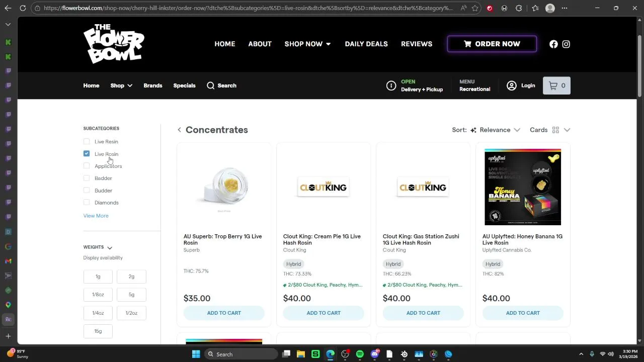Open the ABOUT page
The width and height of the screenshot is (644, 362).
click(260, 44)
